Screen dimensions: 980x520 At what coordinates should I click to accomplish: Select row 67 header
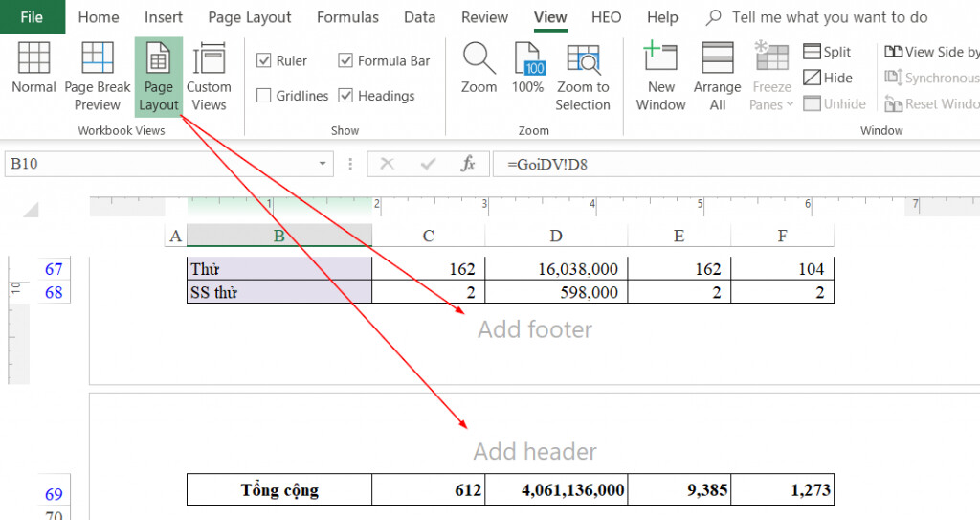point(54,269)
